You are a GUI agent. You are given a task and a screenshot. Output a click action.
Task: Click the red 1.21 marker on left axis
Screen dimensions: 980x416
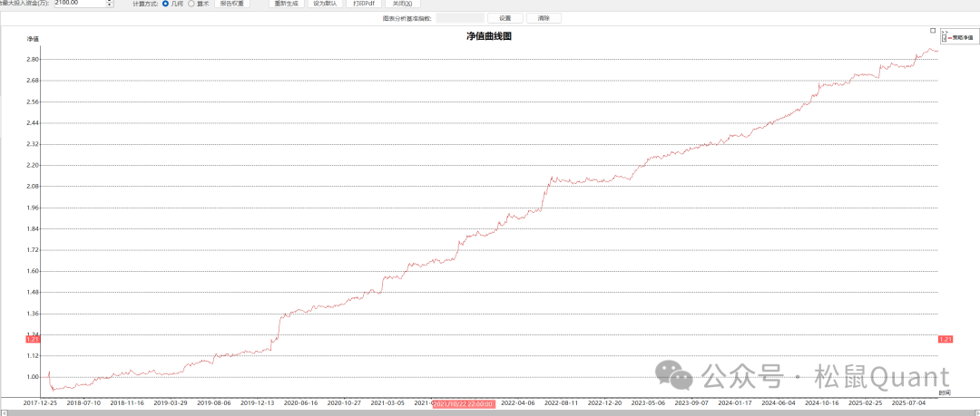point(33,339)
